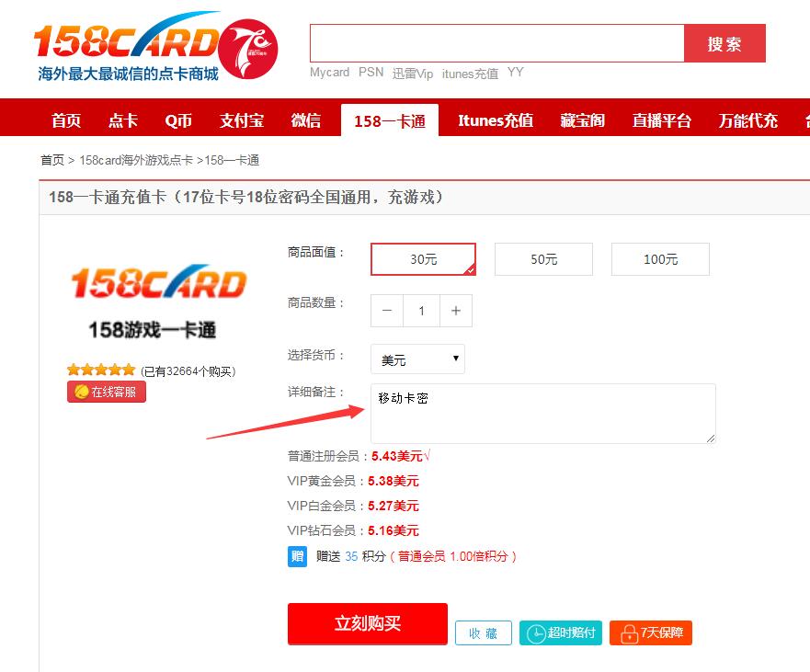Click the 158card海外游戏点卡 breadcrumb link
The height and width of the screenshot is (672, 810).
tap(136, 160)
